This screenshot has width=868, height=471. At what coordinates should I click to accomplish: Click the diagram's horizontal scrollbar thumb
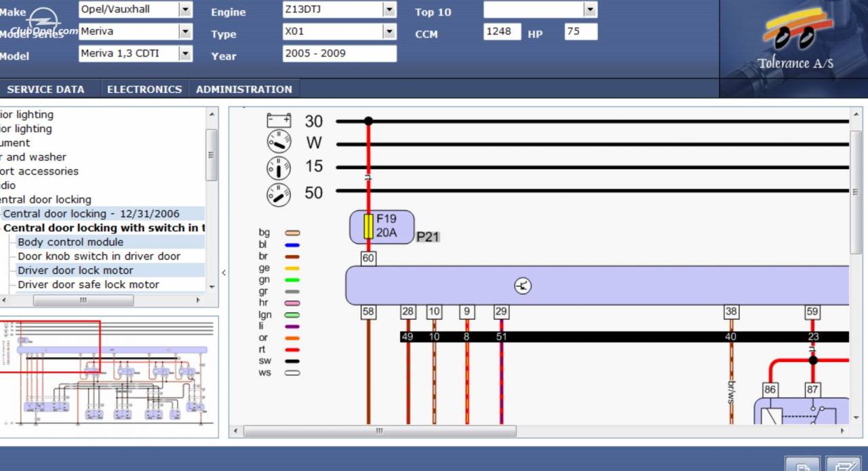[x=380, y=431]
